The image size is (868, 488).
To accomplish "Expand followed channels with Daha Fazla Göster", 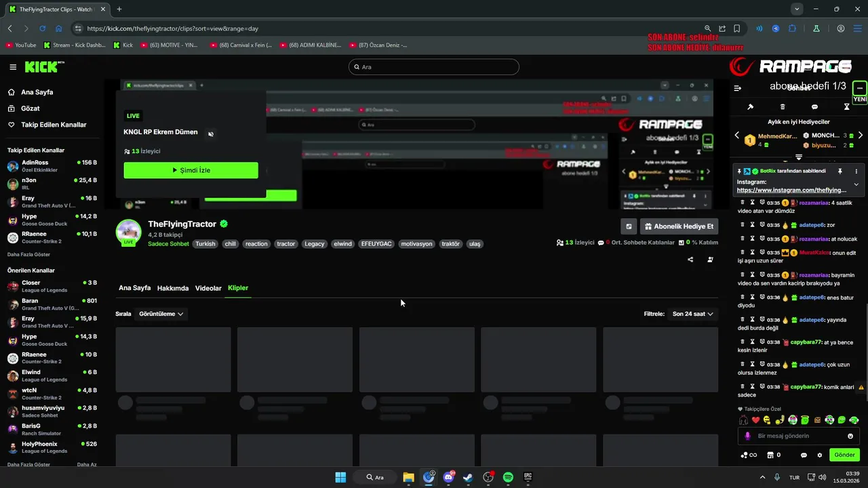I will [28, 255].
